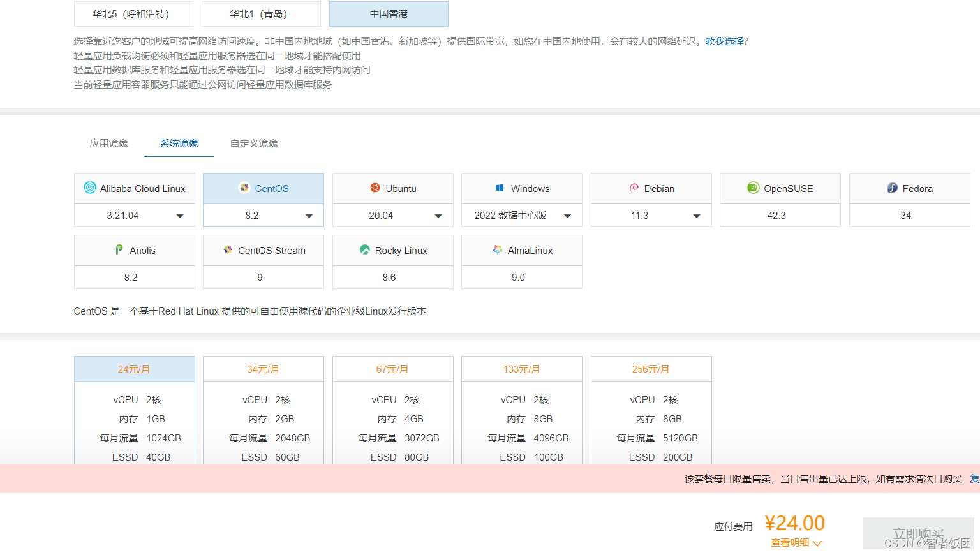Image resolution: width=980 pixels, height=555 pixels.
Task: Open Windows 2022 数据中心版 version dropdown
Action: [x=522, y=216]
